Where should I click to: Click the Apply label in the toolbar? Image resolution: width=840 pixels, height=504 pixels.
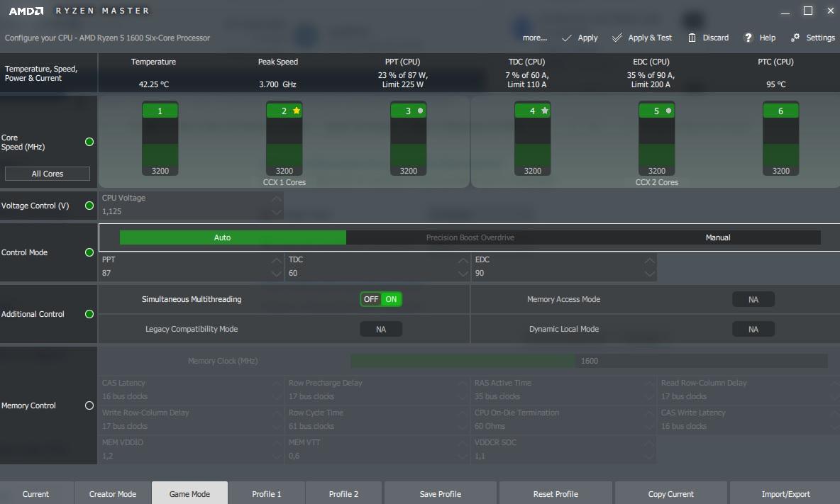[587, 38]
